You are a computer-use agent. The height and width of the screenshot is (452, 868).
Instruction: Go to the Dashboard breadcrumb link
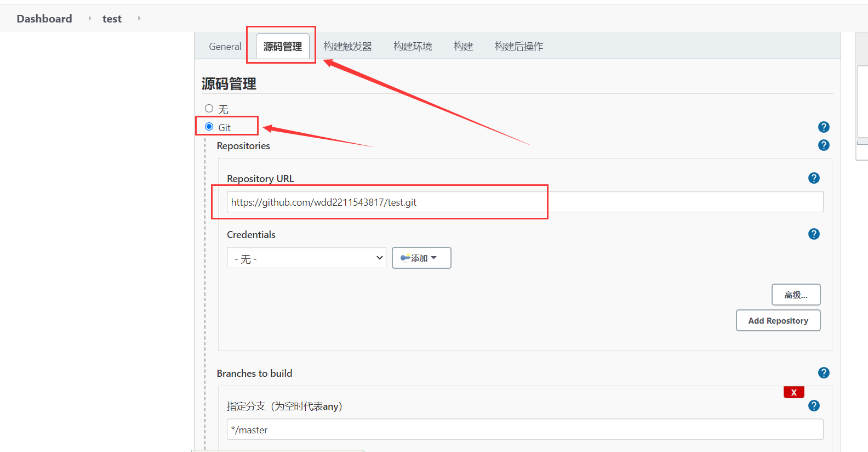44,19
